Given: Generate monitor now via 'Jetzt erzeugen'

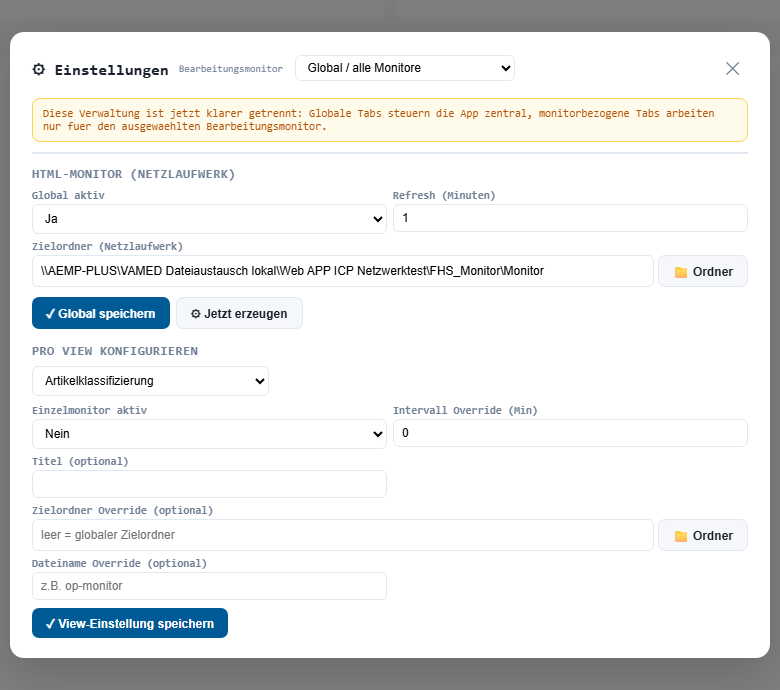Looking at the screenshot, I should click(239, 313).
